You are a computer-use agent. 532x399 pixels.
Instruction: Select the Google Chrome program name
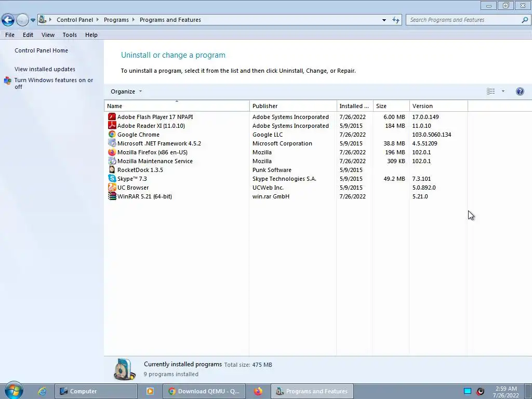(x=138, y=135)
